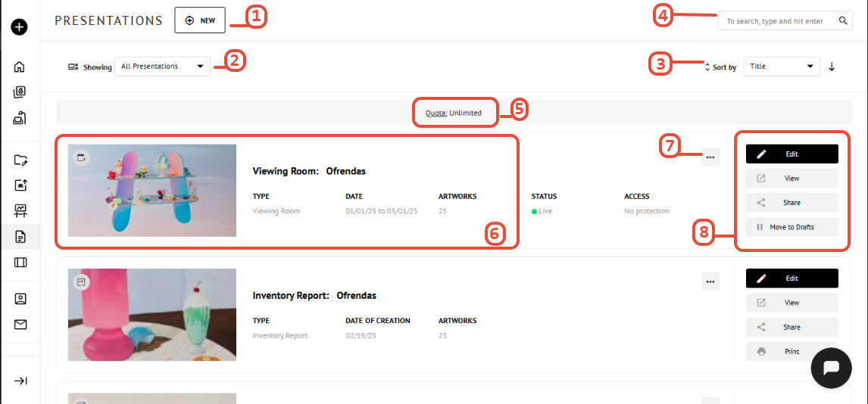Move Viewing Room Ofrendas to Drafts
This screenshot has height=404, width=868.
point(792,227)
